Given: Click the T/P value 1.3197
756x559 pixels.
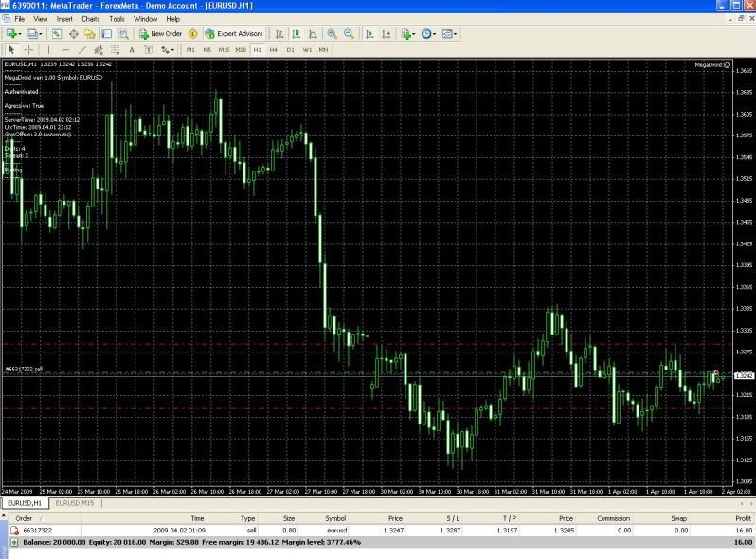Looking at the screenshot, I should click(x=507, y=531).
